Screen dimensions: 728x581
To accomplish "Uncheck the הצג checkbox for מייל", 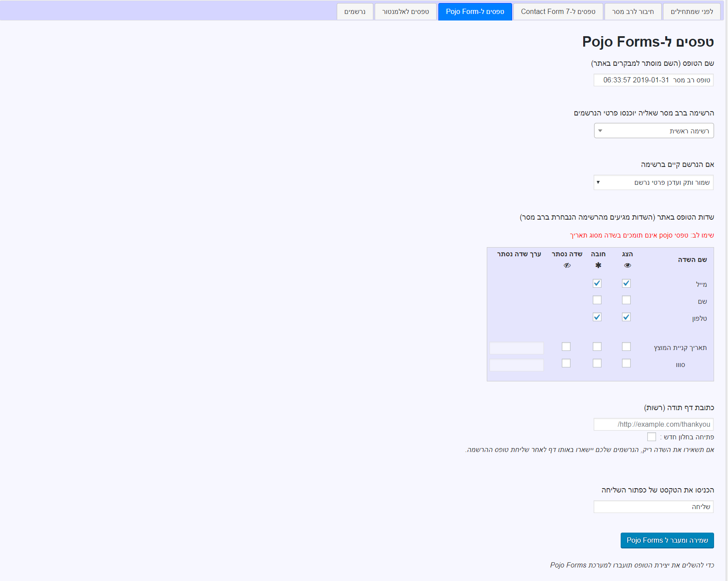I will (626, 283).
